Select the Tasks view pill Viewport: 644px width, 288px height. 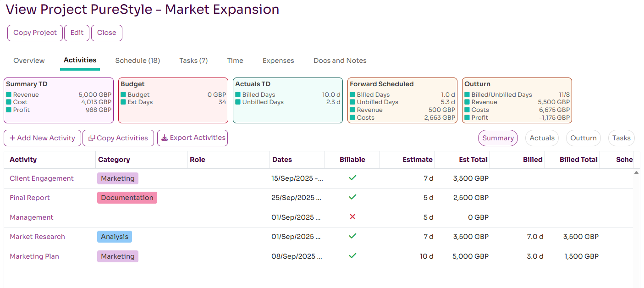(621, 138)
